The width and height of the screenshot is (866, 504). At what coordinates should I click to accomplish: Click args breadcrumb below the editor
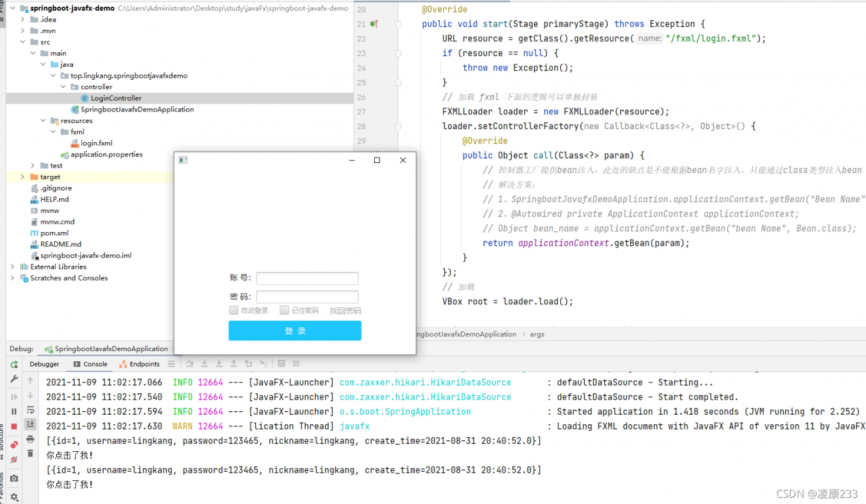(x=537, y=334)
